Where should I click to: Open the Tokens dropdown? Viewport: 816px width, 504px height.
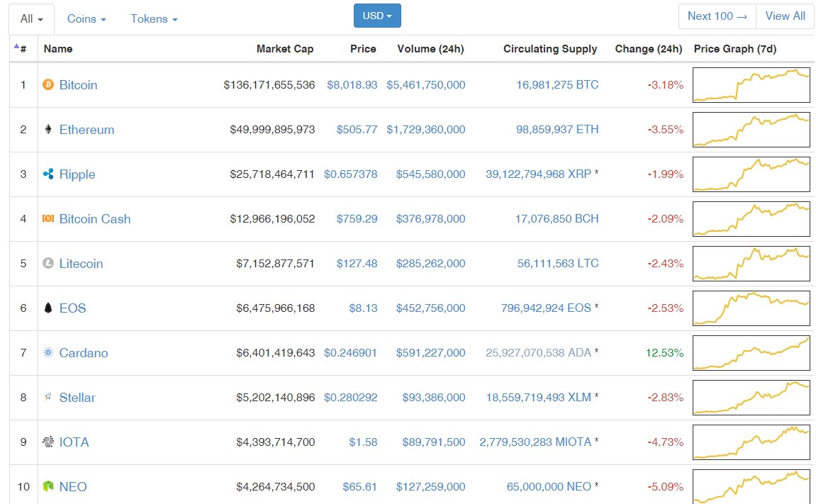point(154,19)
